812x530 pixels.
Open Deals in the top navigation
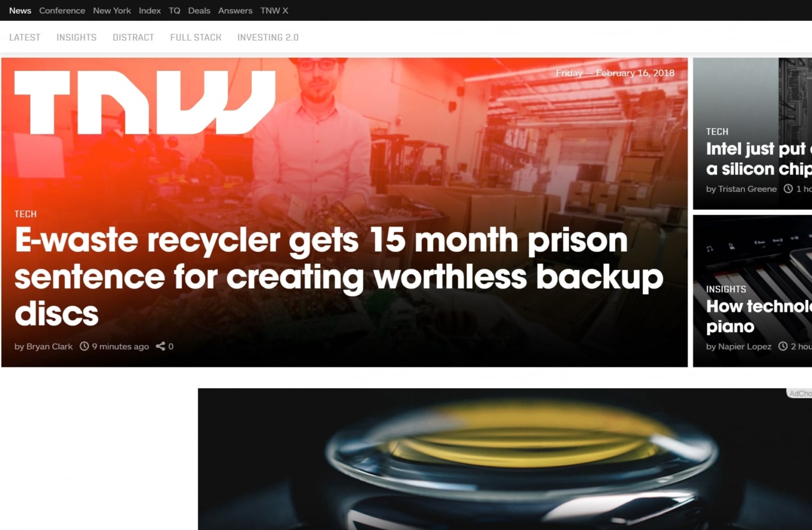pyautogui.click(x=199, y=11)
